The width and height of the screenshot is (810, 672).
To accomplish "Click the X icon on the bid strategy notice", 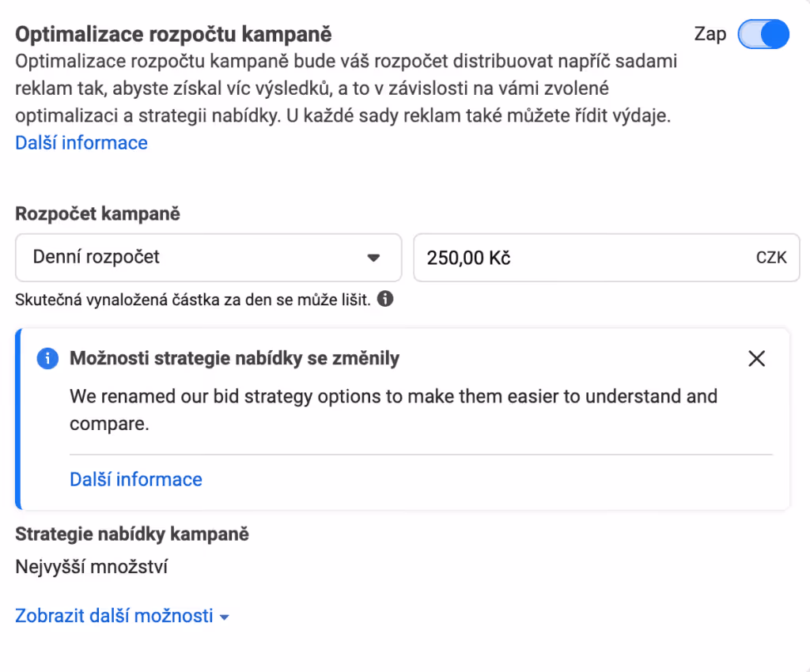I will click(756, 358).
